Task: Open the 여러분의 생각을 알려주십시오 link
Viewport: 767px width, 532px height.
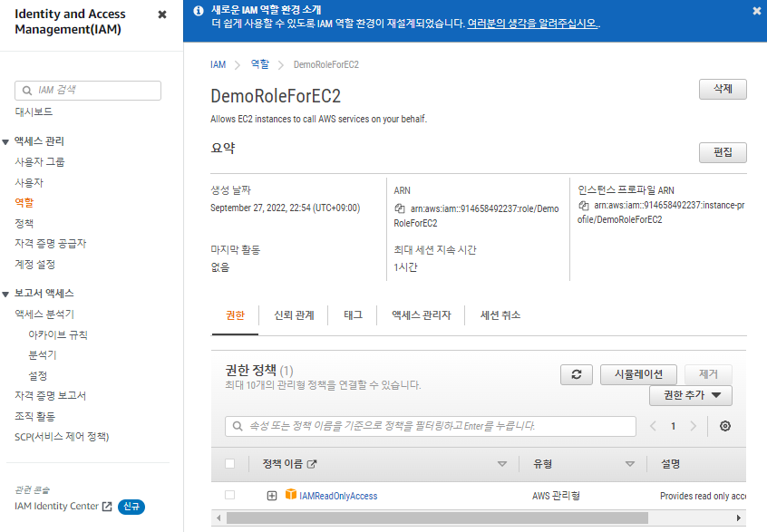Action: pyautogui.click(x=532, y=24)
